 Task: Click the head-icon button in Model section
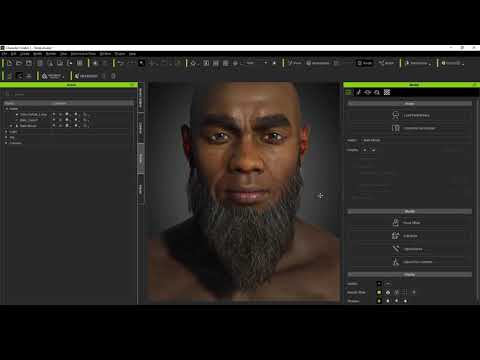(410, 115)
